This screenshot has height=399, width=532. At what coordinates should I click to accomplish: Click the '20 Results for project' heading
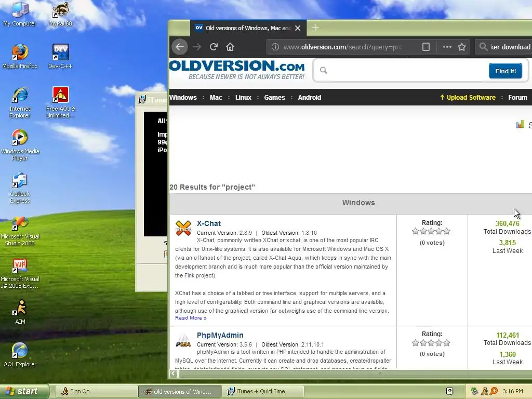tap(212, 187)
